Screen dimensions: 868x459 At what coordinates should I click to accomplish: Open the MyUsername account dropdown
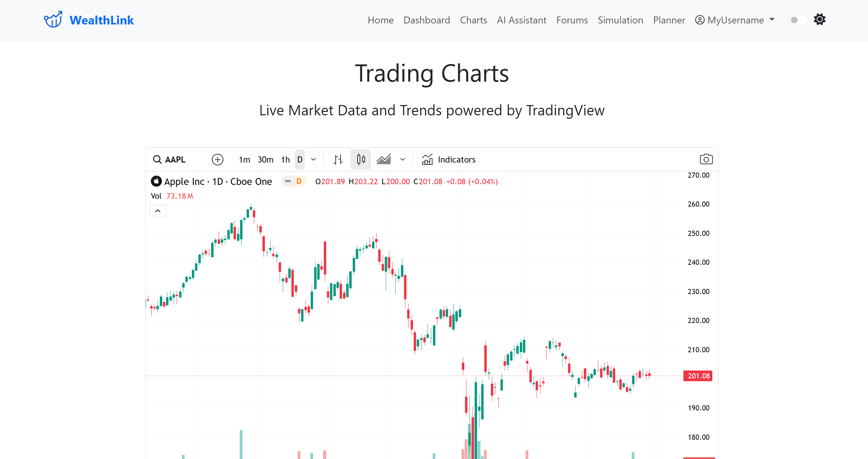pyautogui.click(x=735, y=20)
